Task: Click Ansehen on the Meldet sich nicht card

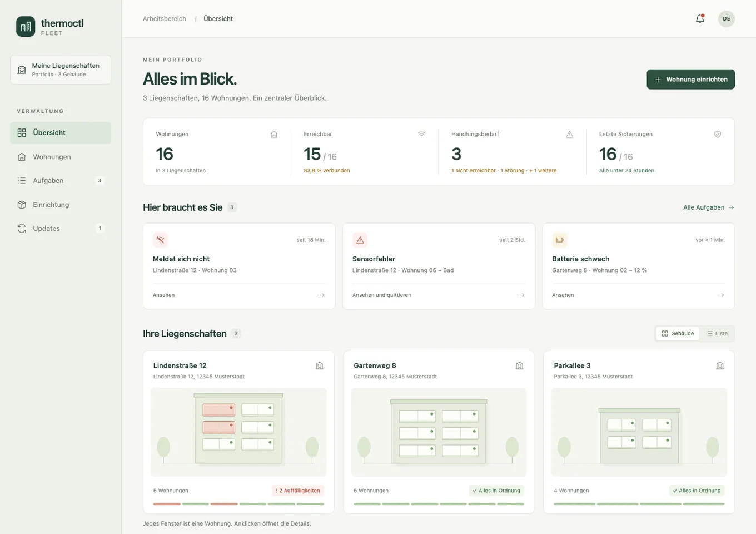Action: click(164, 295)
